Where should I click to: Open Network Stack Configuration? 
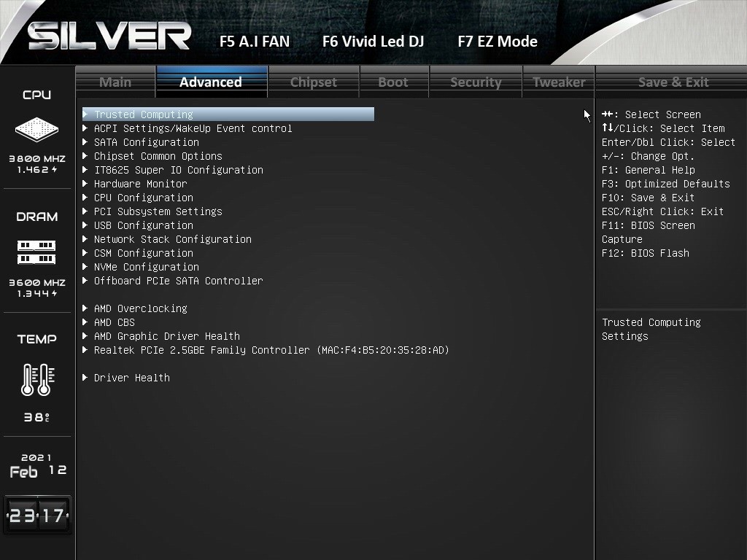(x=167, y=239)
